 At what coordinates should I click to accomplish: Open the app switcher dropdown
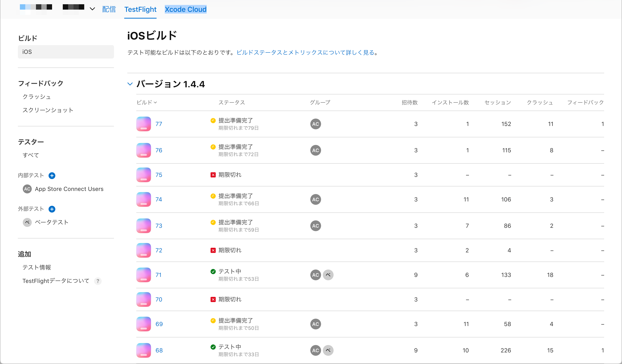pos(92,9)
